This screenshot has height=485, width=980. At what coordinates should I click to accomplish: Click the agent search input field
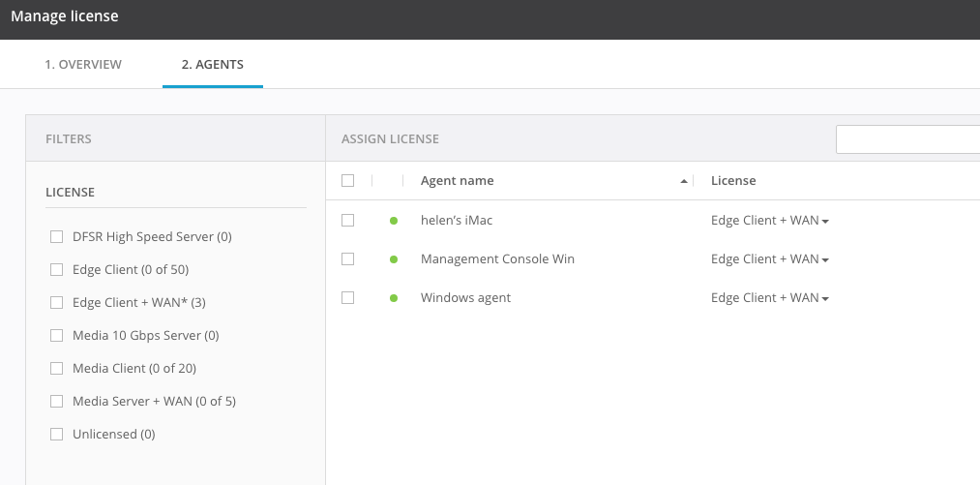point(907,139)
